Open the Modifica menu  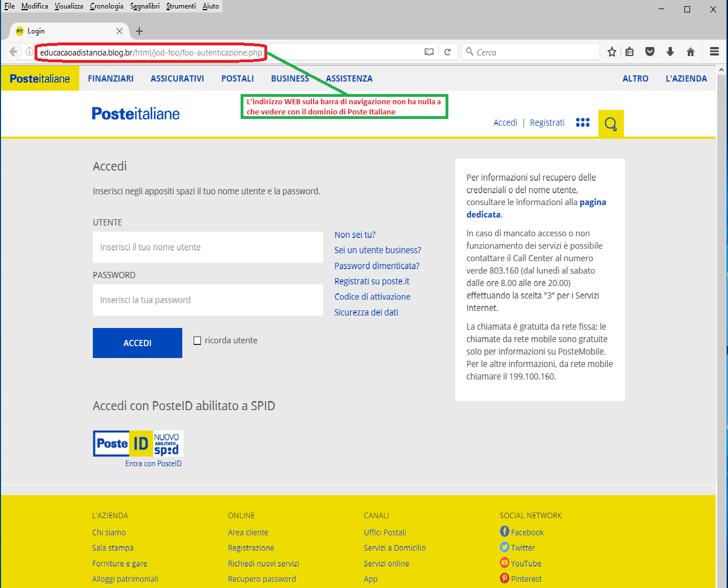pos(35,6)
